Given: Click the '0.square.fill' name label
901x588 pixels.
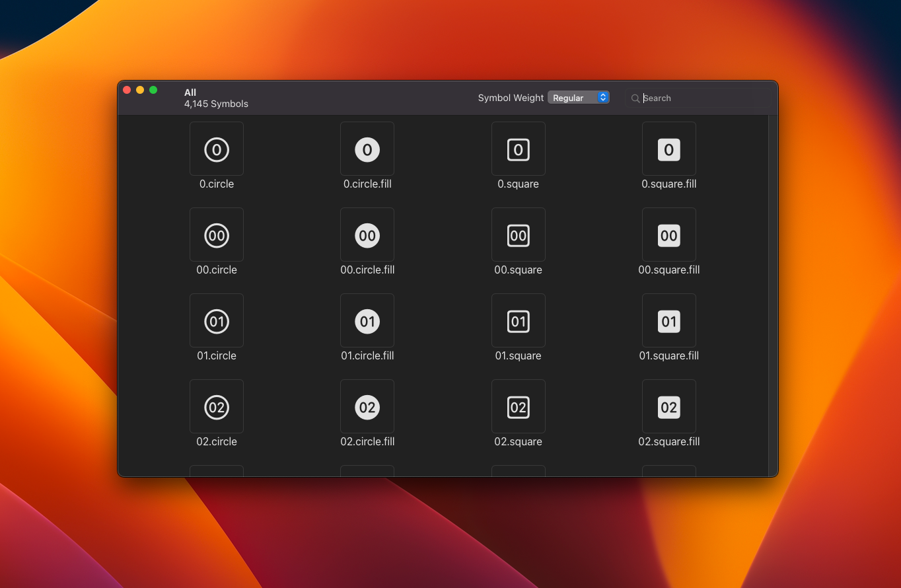Looking at the screenshot, I should [669, 184].
